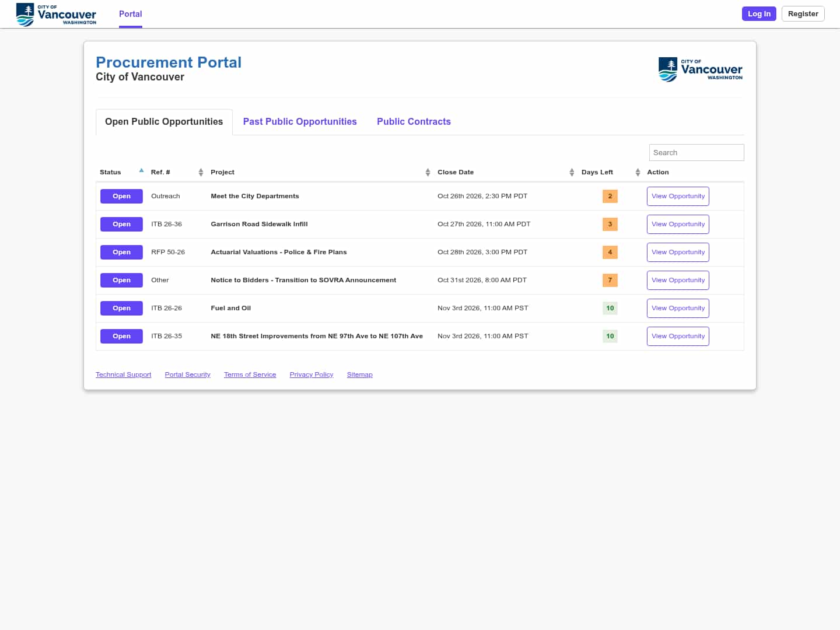Image resolution: width=840 pixels, height=630 pixels.
Task: Click Open status badge for RFP 50-26
Action: 121,252
